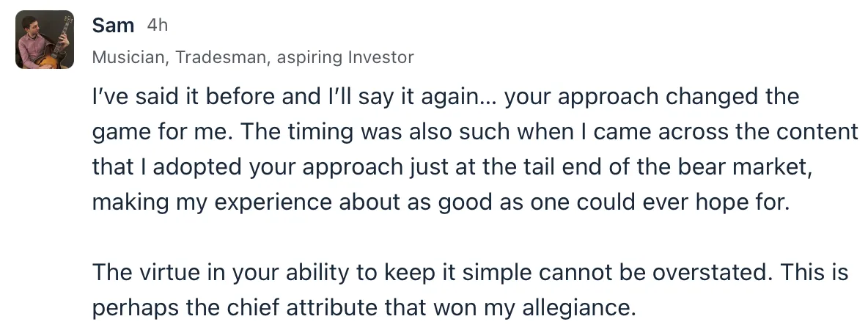Place cursor on 'changed the' in first line
This screenshot has width=868, height=330.
pyautogui.click(x=732, y=96)
